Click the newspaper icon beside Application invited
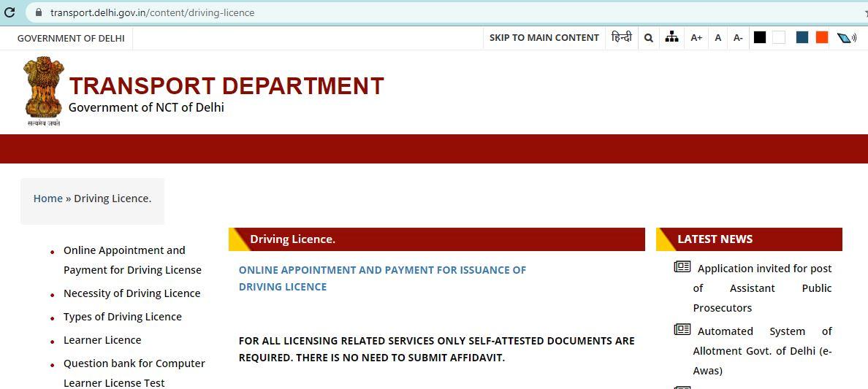 click(682, 267)
